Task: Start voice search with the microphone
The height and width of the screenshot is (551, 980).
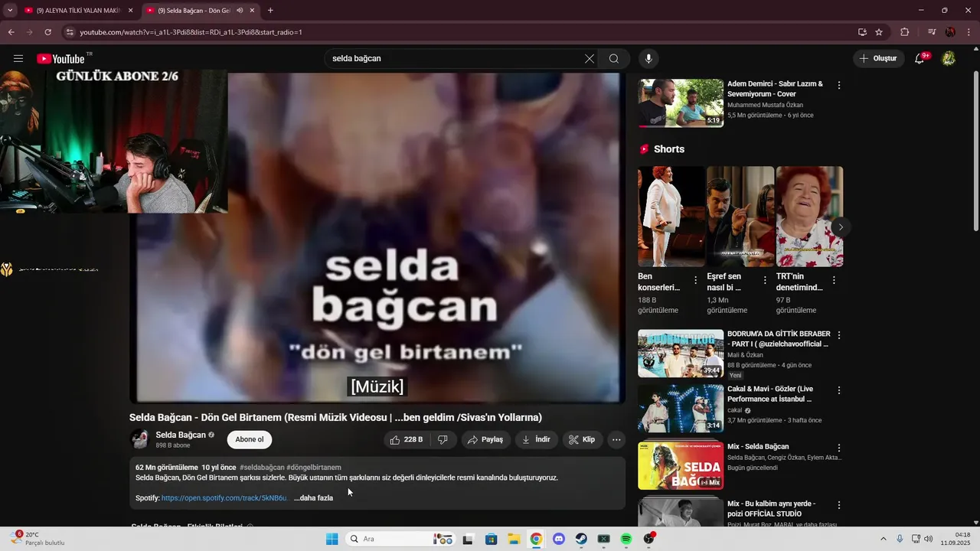Action: (x=648, y=59)
